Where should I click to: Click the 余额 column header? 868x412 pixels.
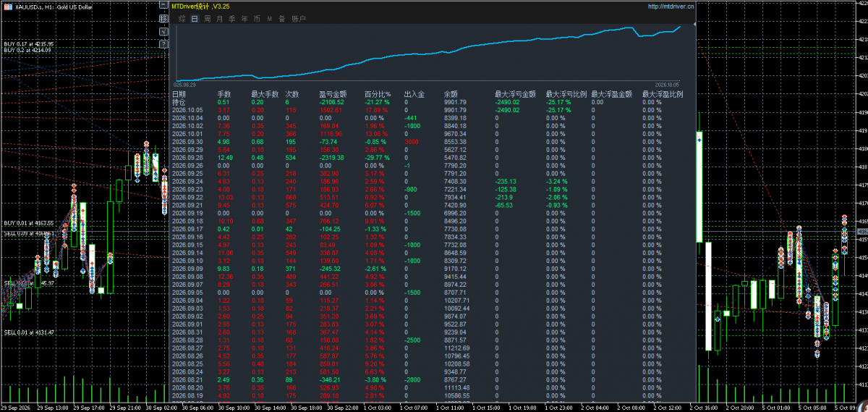coord(451,94)
